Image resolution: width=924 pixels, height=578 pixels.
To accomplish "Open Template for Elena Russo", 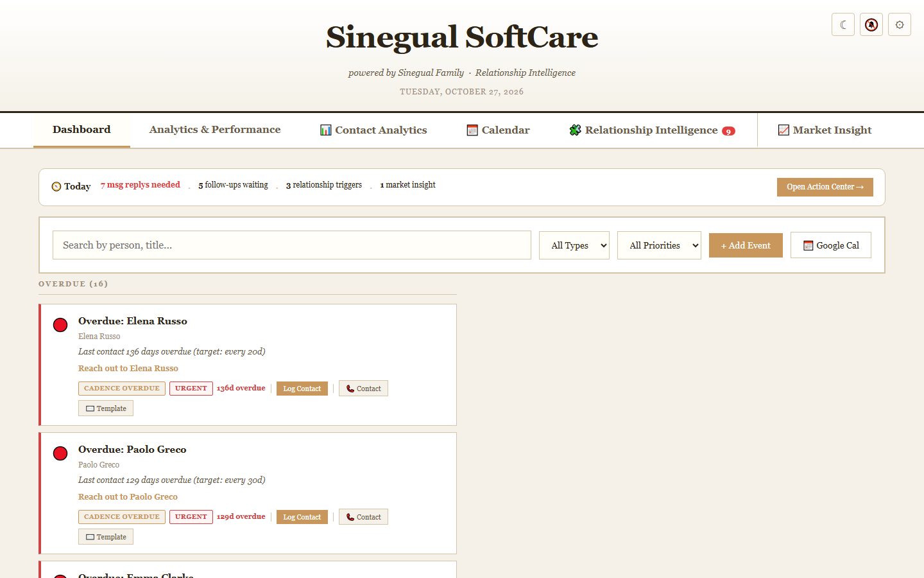I will click(106, 408).
